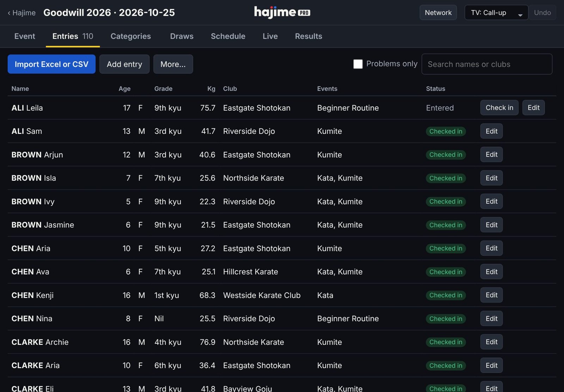
Task: Open the TV: Call-up dropdown
Action: tap(496, 13)
